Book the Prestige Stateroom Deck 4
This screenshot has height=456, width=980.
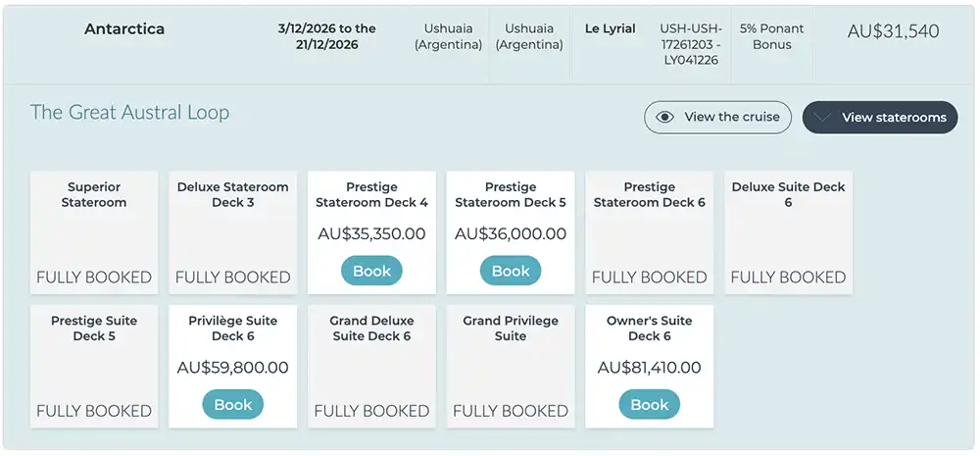coord(371,272)
